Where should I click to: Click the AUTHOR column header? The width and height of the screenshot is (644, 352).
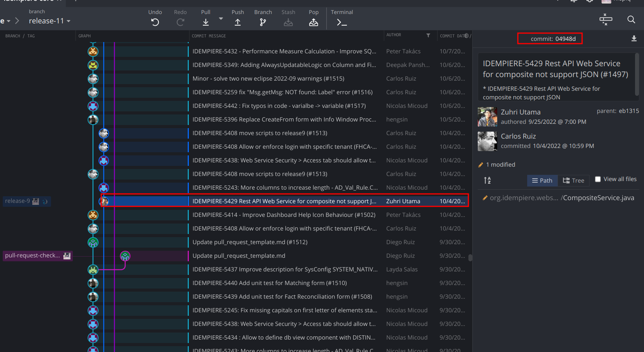394,35
